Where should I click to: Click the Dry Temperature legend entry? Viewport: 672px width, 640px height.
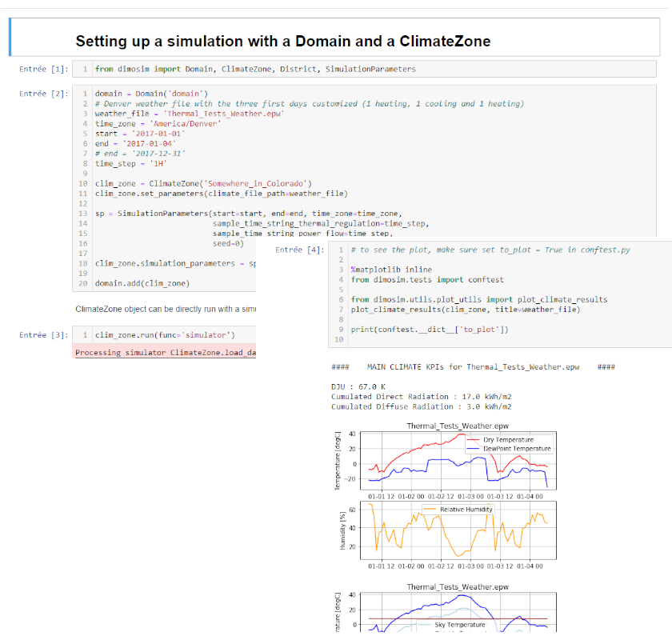pos(508,440)
